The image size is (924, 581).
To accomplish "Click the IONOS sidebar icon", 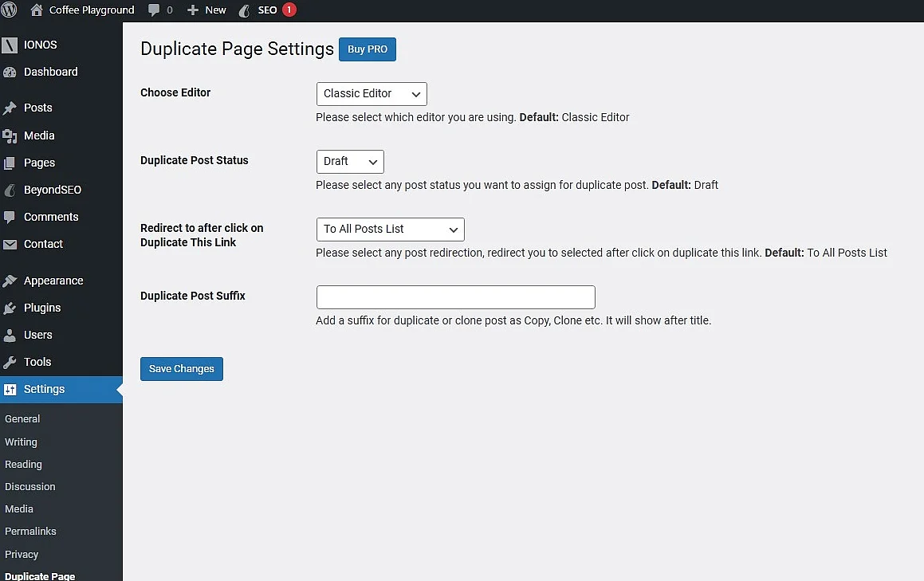I will tap(10, 45).
